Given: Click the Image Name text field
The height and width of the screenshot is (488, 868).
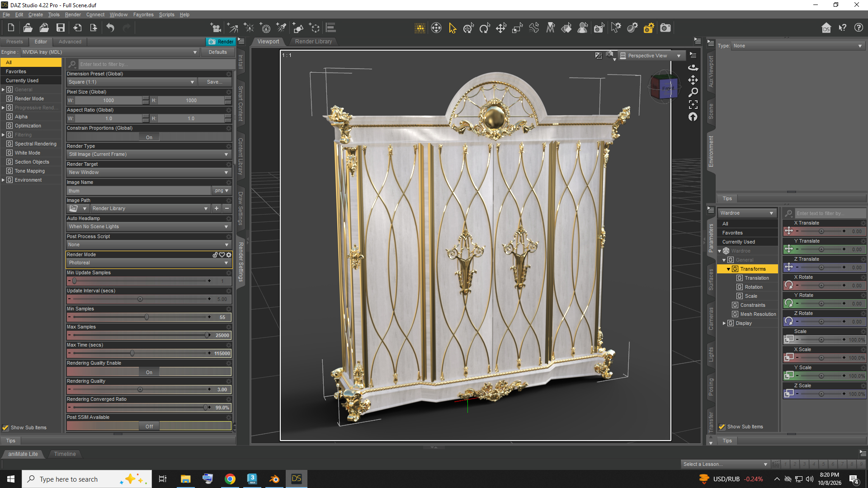Looking at the screenshot, I should pos(139,191).
